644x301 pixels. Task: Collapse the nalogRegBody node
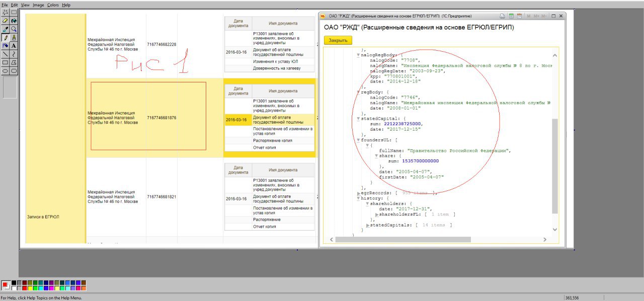click(x=359, y=55)
